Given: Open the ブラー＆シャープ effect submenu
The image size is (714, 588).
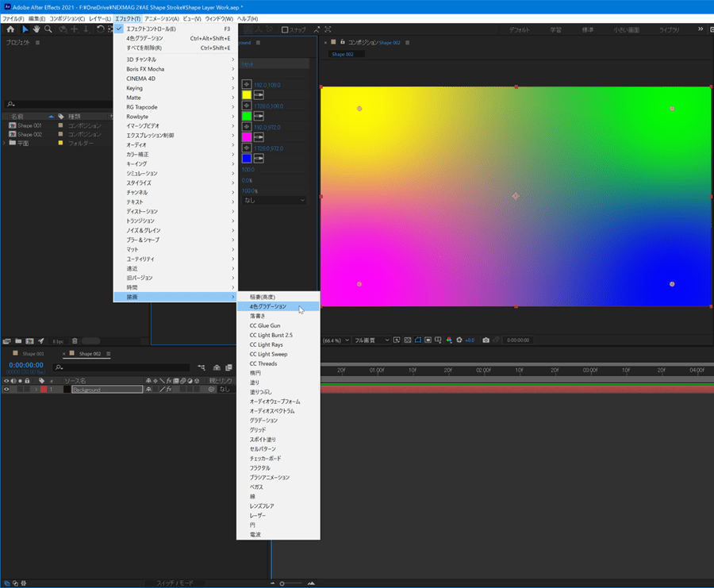Looking at the screenshot, I should coord(143,240).
